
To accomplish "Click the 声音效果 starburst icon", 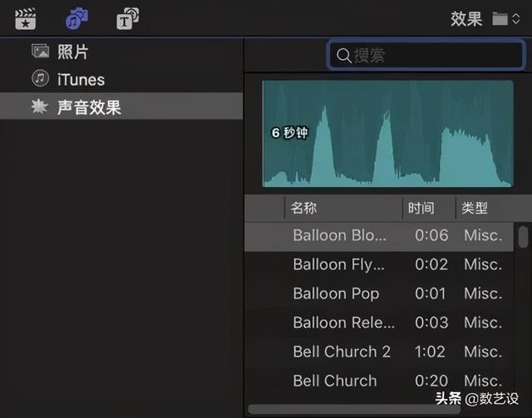I will [x=39, y=106].
